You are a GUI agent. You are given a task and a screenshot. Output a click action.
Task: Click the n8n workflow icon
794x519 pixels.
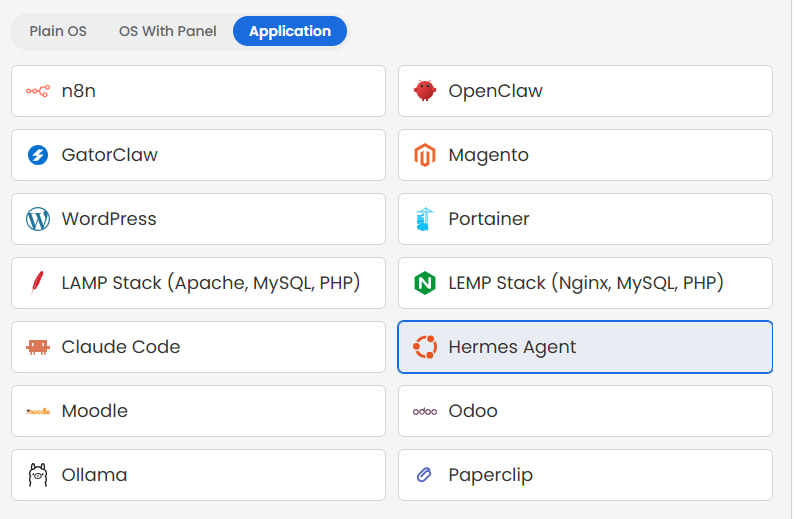click(38, 91)
